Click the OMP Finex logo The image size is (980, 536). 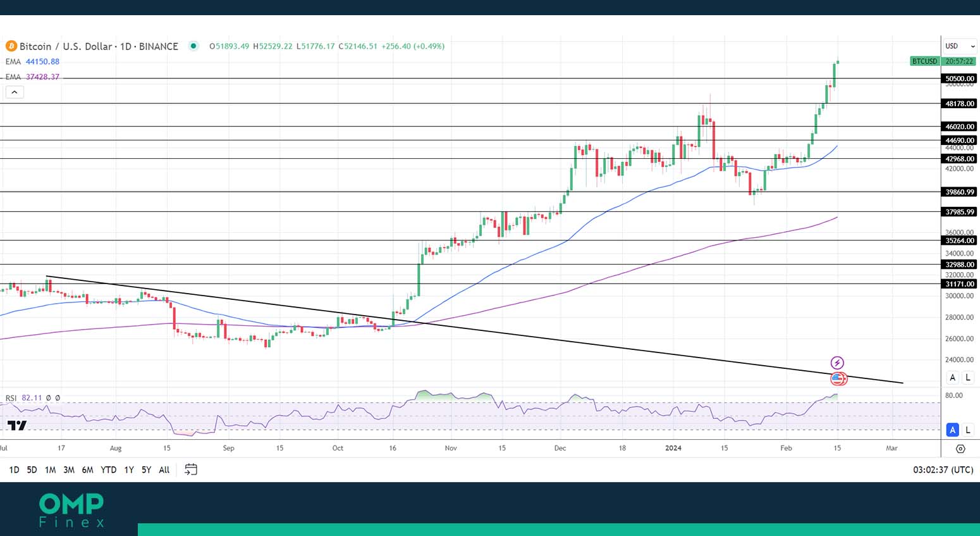tap(71, 510)
